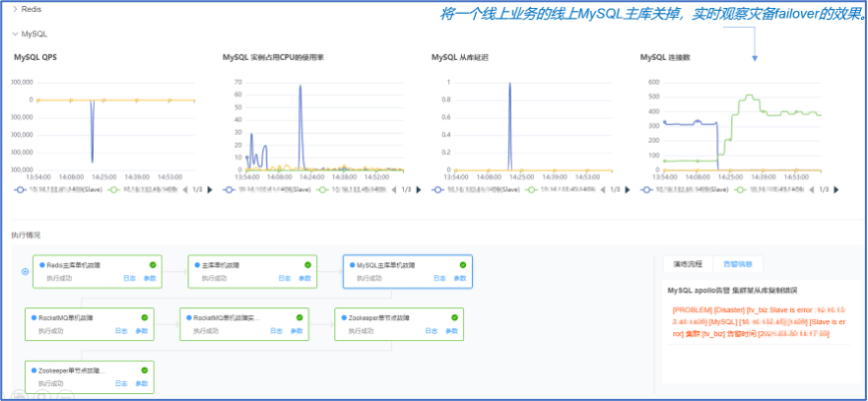This screenshot has height=401, width=868.
Task: Open 参数 for Redis主库单机故障 node
Action: pyautogui.click(x=150, y=278)
